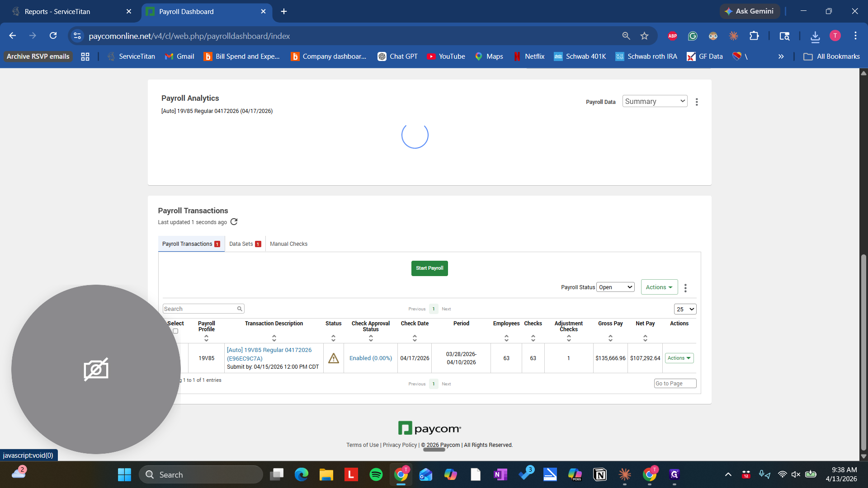Sort the Gross Pay column
The width and height of the screenshot is (868, 488).
tap(610, 338)
